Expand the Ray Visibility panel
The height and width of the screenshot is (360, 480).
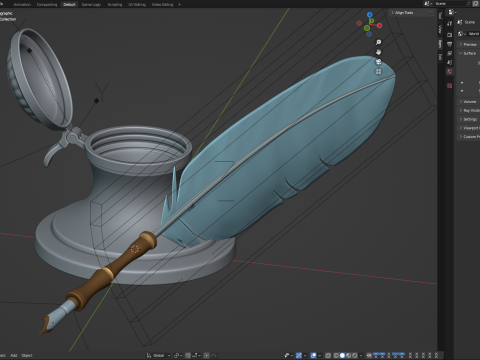(468, 110)
